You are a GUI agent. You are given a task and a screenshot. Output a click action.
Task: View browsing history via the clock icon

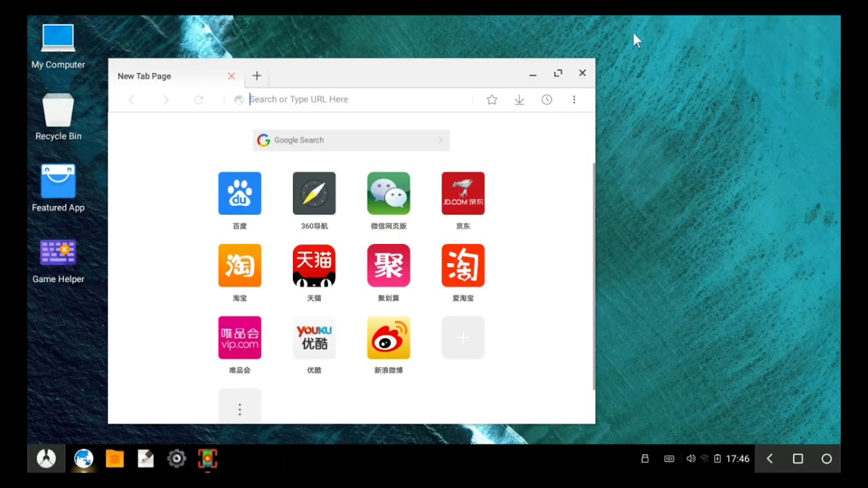(547, 100)
